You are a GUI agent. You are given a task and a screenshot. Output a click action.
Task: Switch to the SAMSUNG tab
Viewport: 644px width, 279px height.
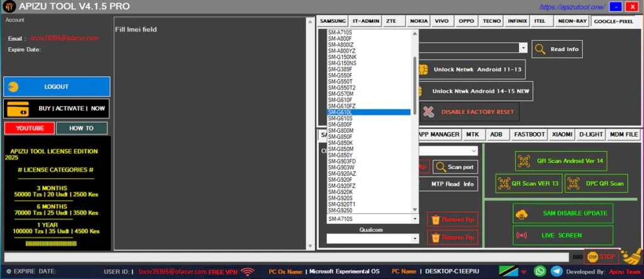[333, 21]
